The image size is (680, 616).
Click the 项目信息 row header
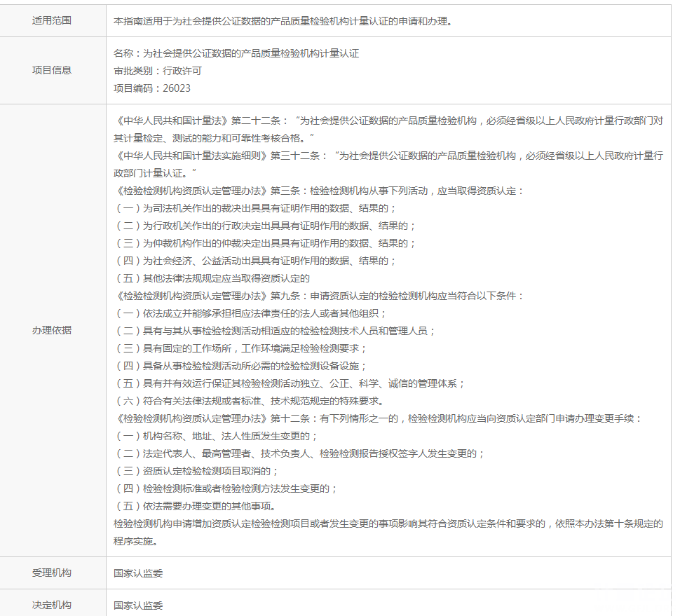[52, 70]
